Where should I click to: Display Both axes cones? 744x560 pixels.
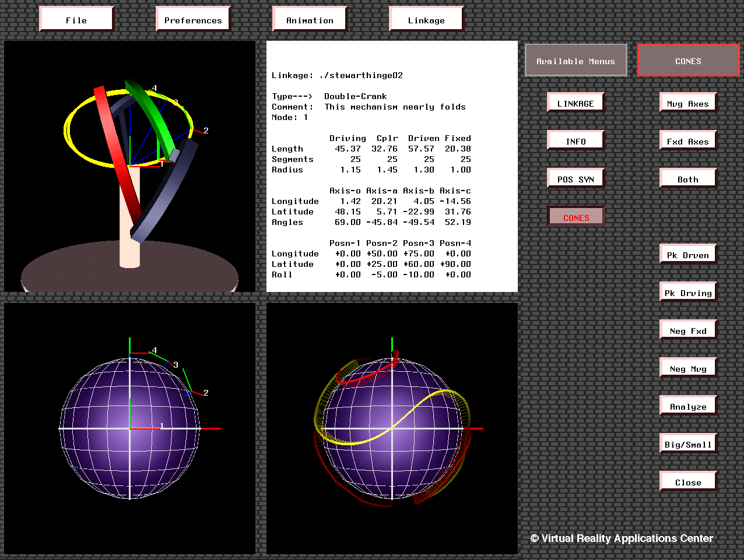point(688,179)
